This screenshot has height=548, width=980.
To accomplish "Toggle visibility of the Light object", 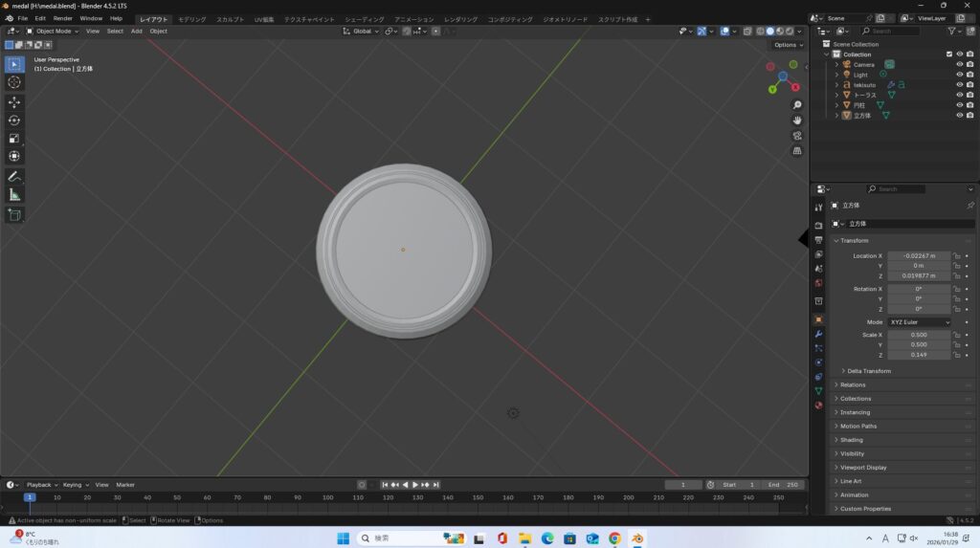I will click(x=959, y=75).
